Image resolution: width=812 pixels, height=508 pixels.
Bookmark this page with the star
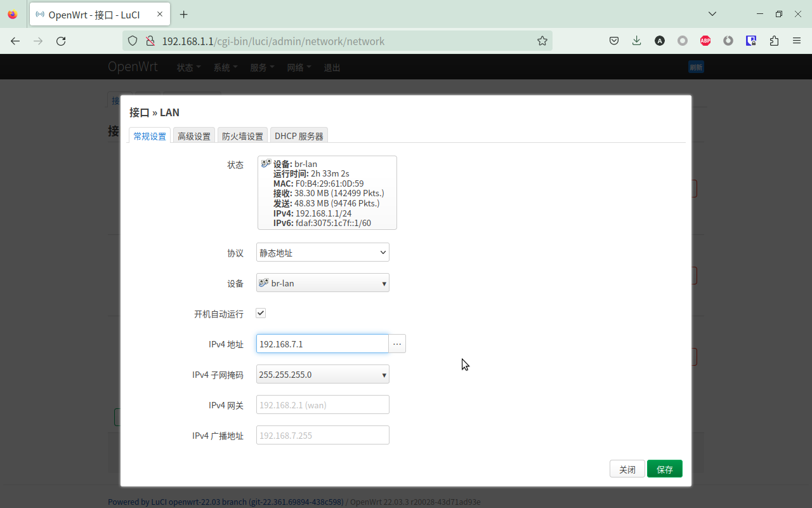pos(542,41)
